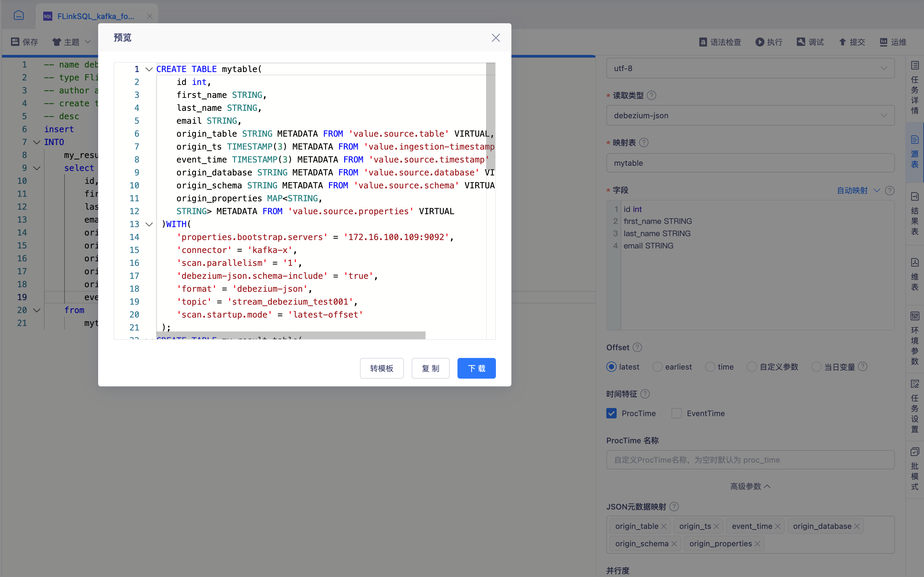Fold INTO block at editor line 7
The image size is (924, 577).
point(37,142)
